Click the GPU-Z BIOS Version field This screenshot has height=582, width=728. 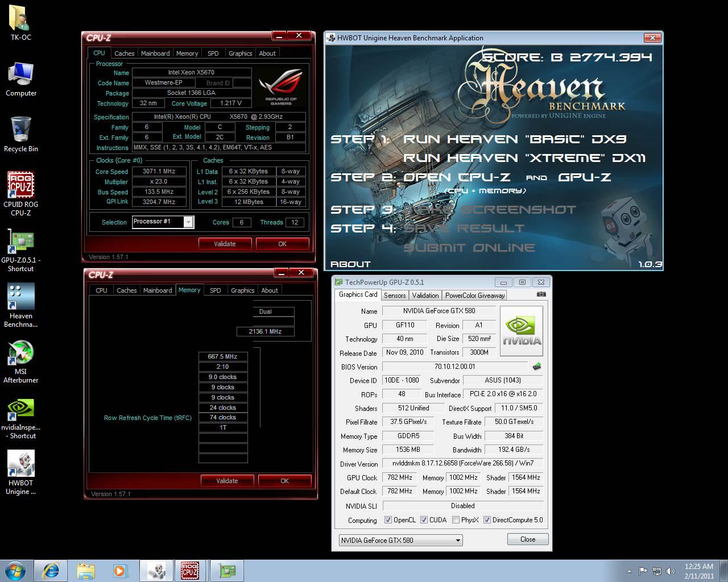click(454, 367)
